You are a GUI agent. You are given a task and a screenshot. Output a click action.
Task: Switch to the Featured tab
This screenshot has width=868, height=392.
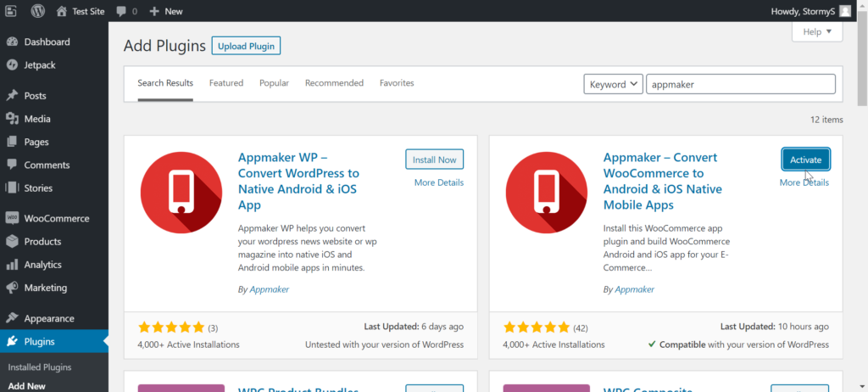(x=226, y=83)
